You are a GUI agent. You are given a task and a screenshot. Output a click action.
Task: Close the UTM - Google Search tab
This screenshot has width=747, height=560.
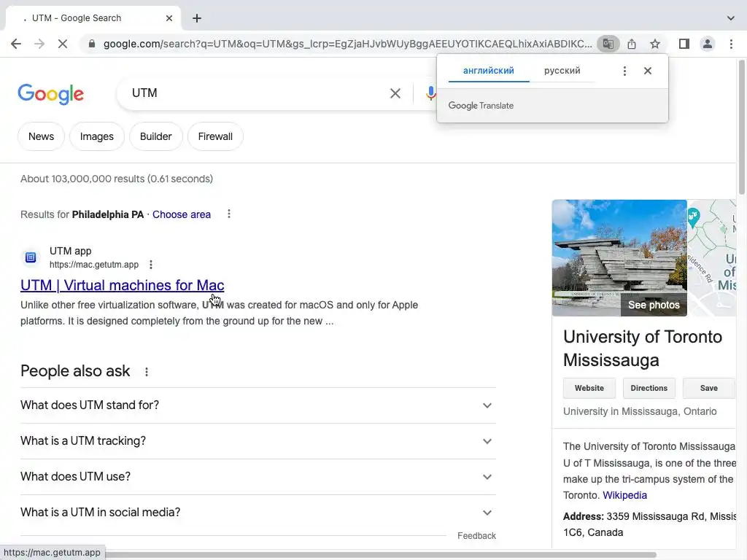point(169,18)
